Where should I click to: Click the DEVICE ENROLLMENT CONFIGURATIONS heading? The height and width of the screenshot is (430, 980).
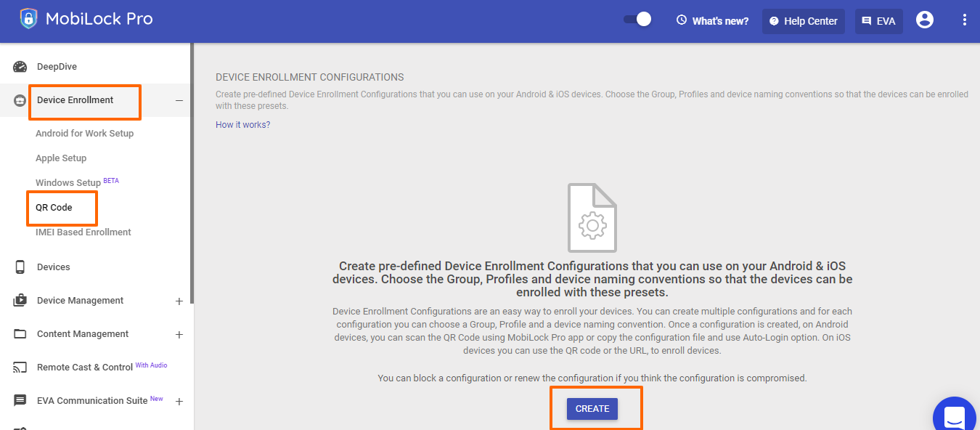pos(310,77)
